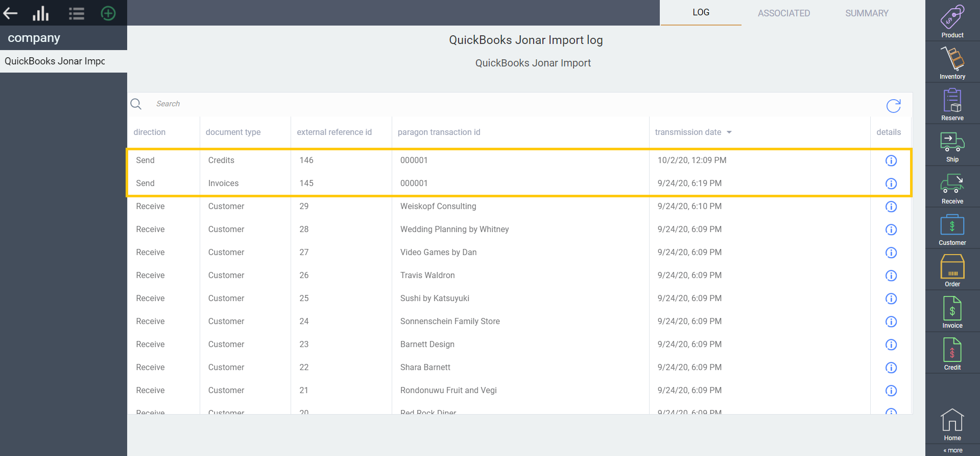Screen dimensions: 980x456
Task: Click the details column header
Action: [x=889, y=132]
